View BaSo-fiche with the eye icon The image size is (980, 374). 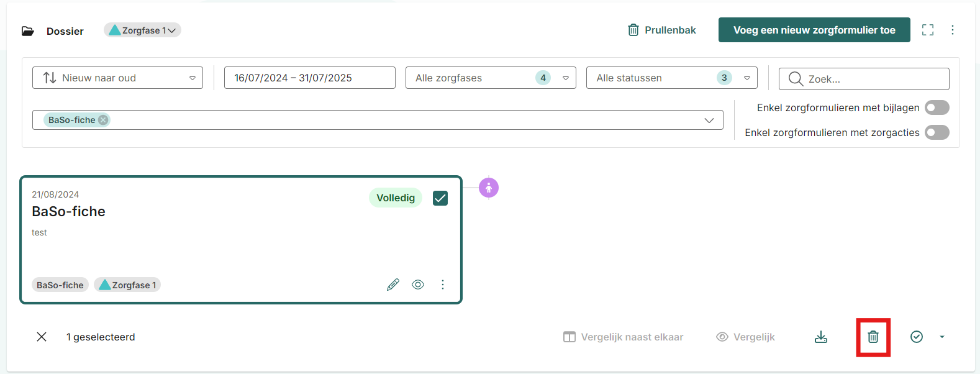point(418,285)
